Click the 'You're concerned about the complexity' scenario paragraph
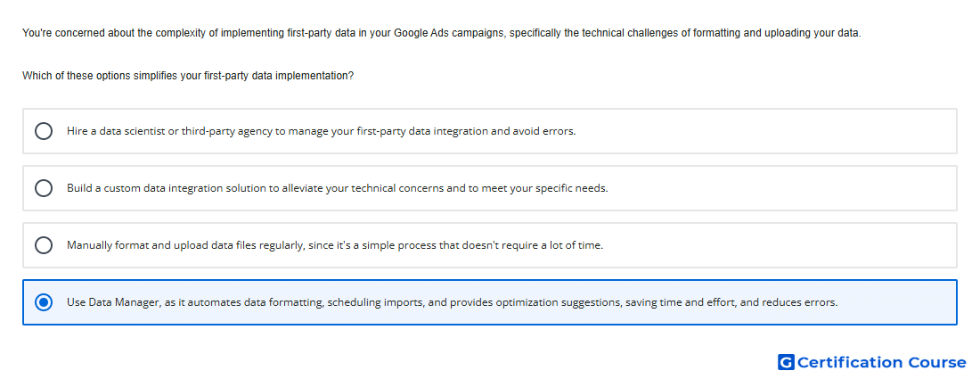The height and width of the screenshot is (379, 980). (x=441, y=32)
